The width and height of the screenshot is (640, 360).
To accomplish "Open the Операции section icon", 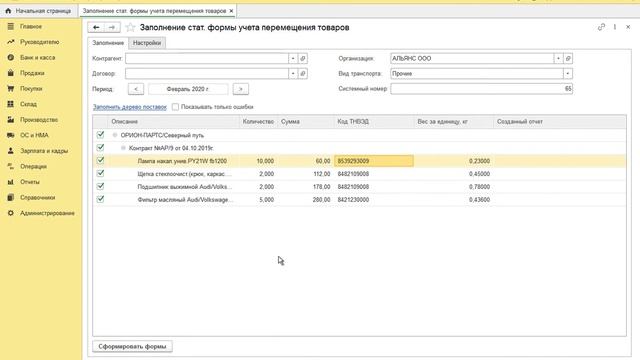I will (x=11, y=166).
